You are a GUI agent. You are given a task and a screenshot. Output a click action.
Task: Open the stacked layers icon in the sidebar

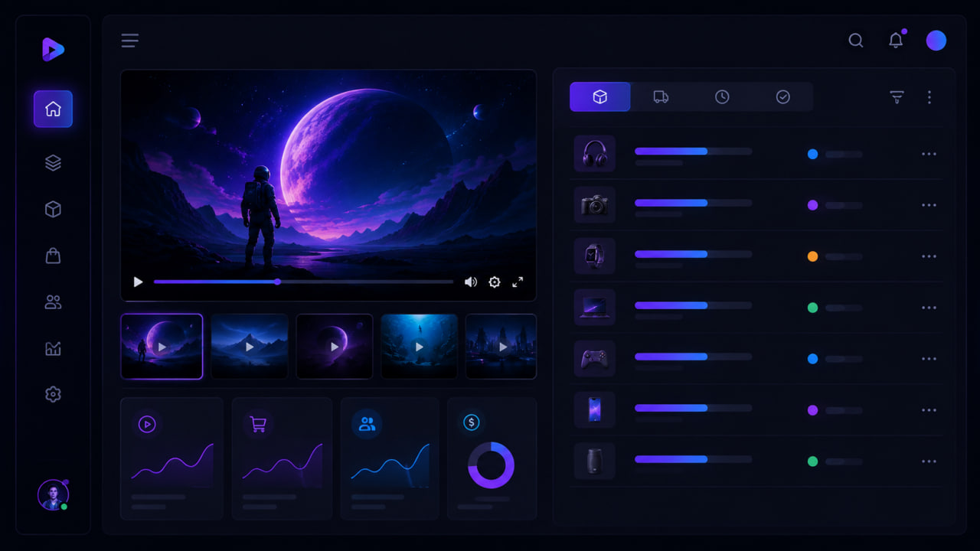click(x=53, y=162)
